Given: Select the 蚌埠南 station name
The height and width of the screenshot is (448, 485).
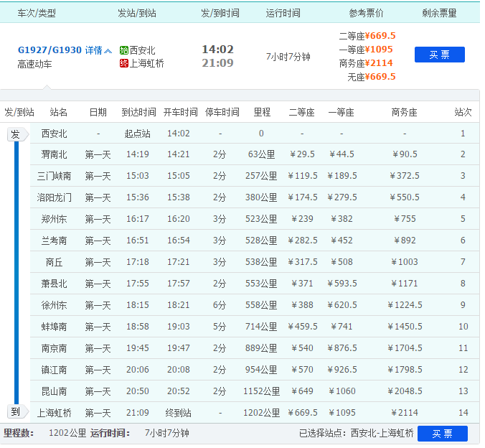Looking at the screenshot, I should [x=54, y=327].
